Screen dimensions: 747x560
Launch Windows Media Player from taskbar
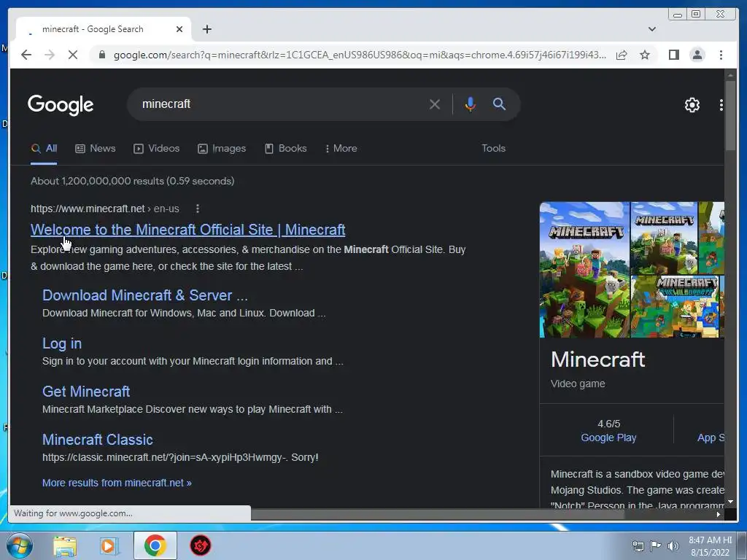tap(109, 545)
